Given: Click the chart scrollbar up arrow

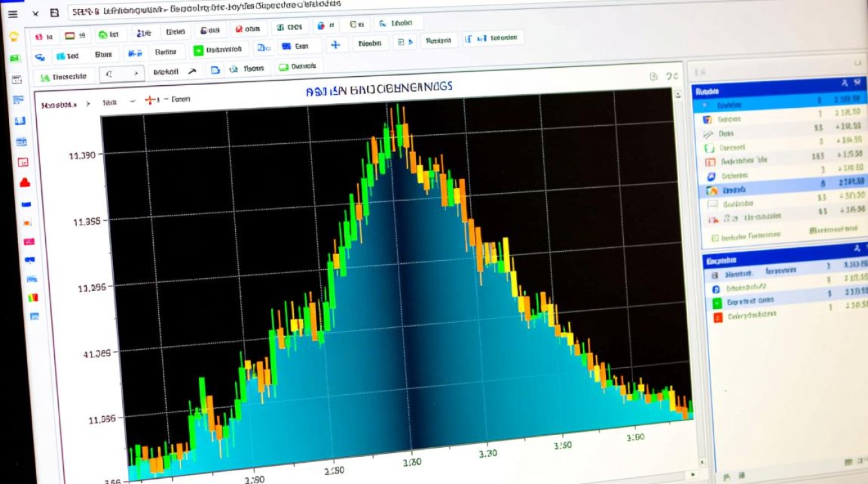Looking at the screenshot, I should 678,94.
